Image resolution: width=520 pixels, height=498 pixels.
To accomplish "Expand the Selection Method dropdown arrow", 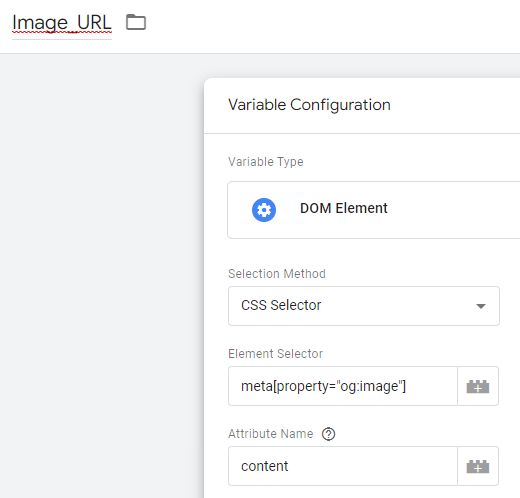I will coord(481,306).
